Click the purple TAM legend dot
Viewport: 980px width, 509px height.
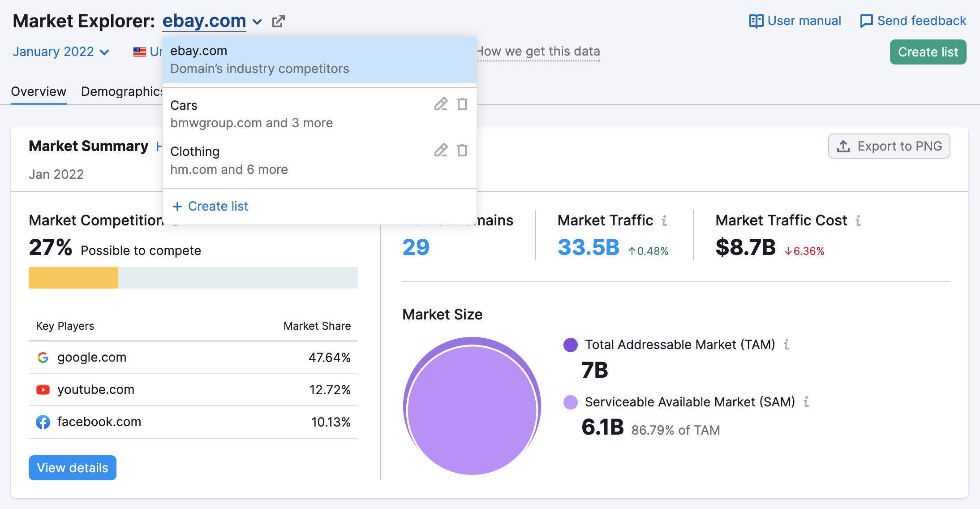point(571,345)
